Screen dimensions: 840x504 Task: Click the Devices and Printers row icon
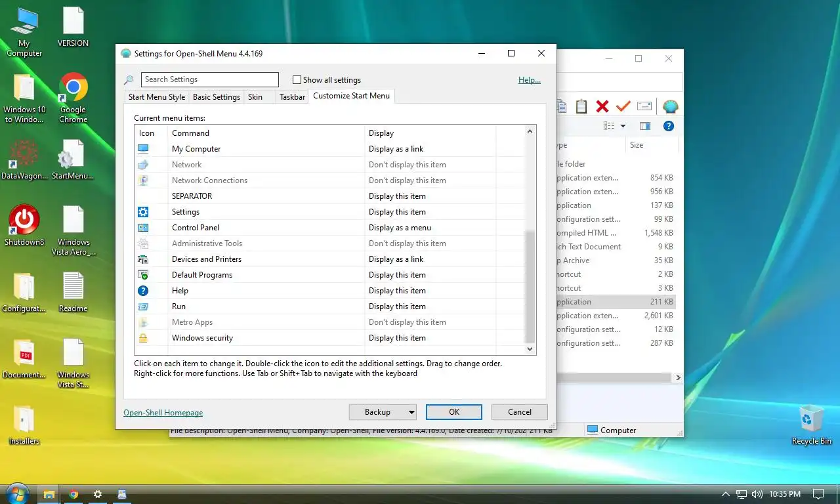click(x=143, y=259)
